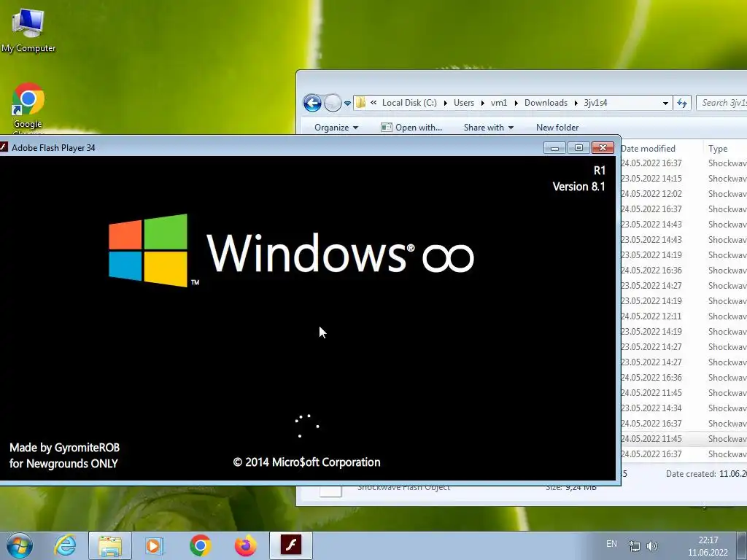Screen dimensions: 747x560
Task: Select 3jv1s4 breadcrumb in address bar
Action: 595,103
